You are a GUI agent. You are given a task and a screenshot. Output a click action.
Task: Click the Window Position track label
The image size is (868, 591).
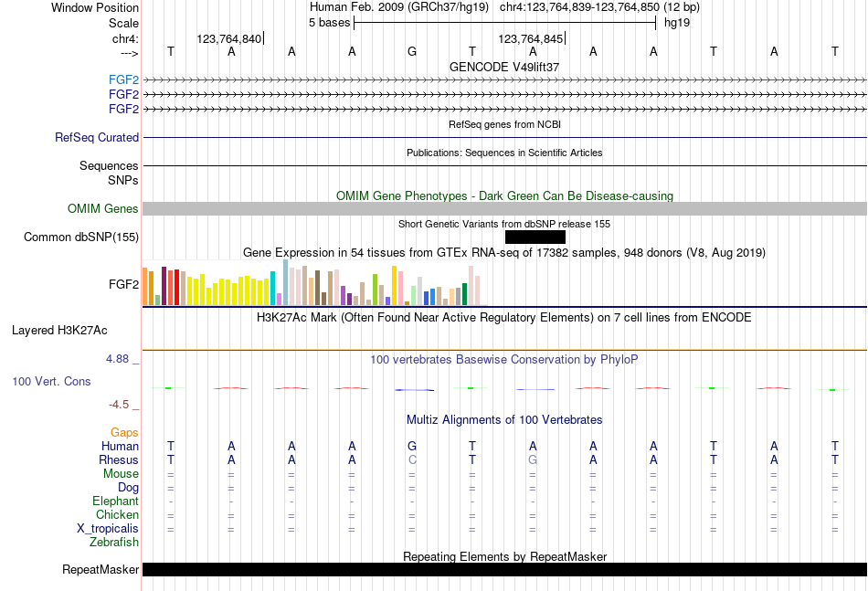(95, 7)
